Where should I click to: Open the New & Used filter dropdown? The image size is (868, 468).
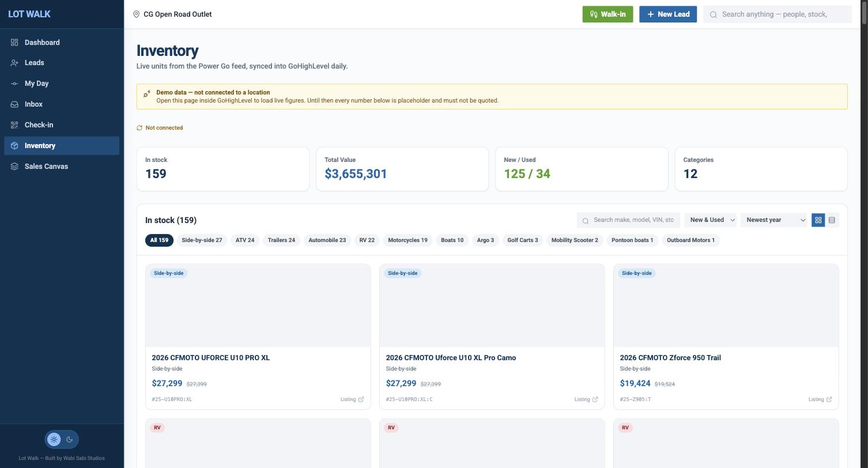[711, 220]
